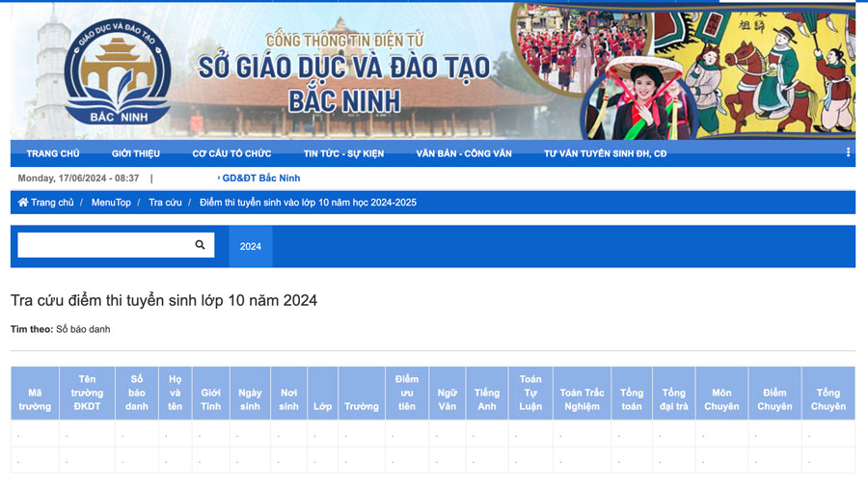Open the TRANG CHỦ menu
This screenshot has height=494, width=868.
coord(53,153)
